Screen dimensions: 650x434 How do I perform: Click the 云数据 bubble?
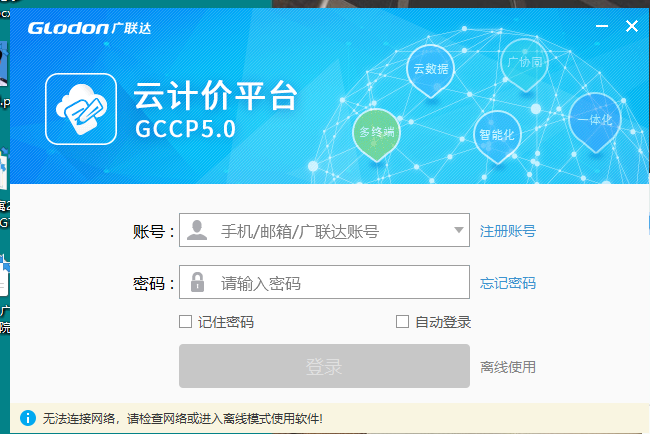pyautogui.click(x=430, y=71)
